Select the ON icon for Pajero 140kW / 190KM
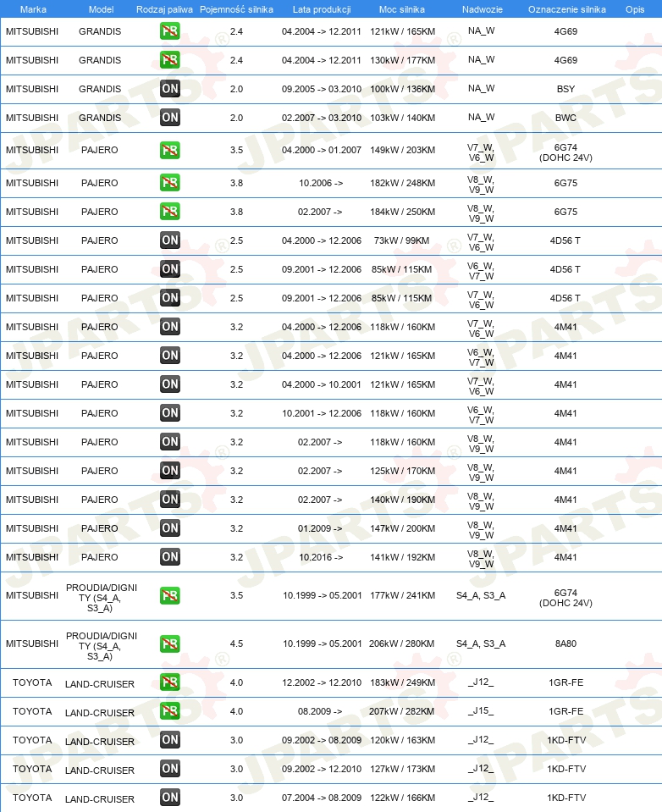Image resolution: width=662 pixels, height=812 pixels. tap(170, 500)
